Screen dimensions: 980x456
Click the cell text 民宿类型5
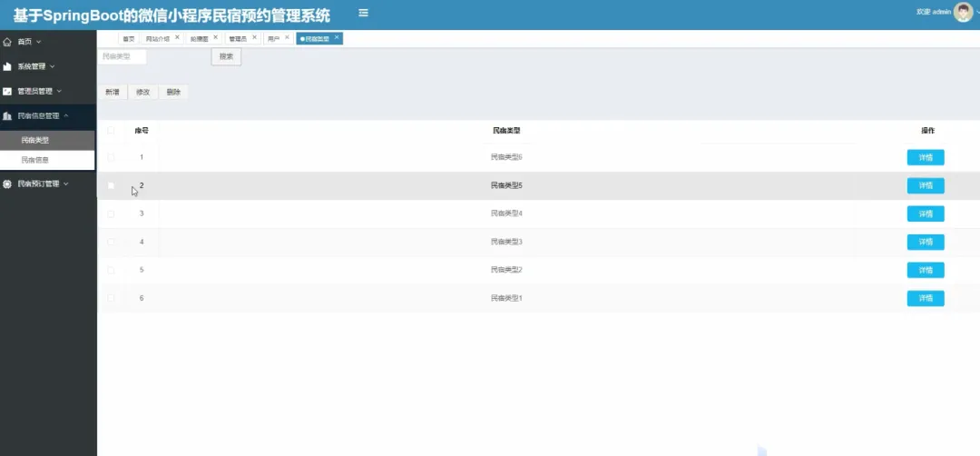point(506,185)
